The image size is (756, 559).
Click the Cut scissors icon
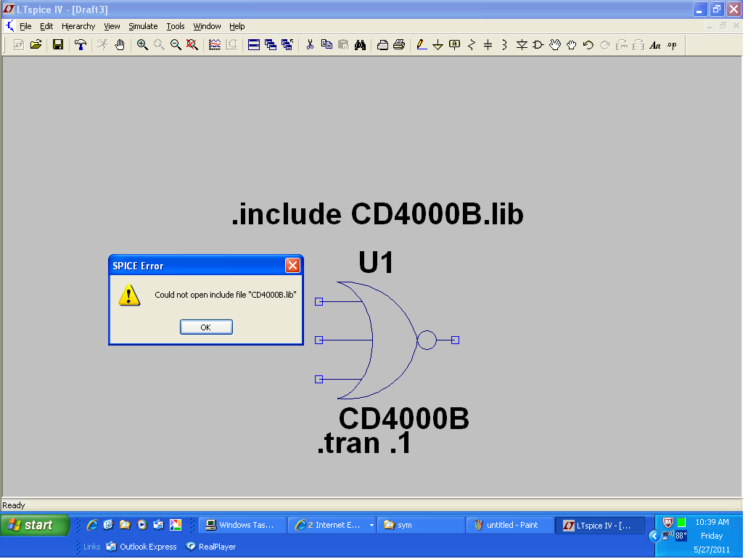tap(310, 45)
